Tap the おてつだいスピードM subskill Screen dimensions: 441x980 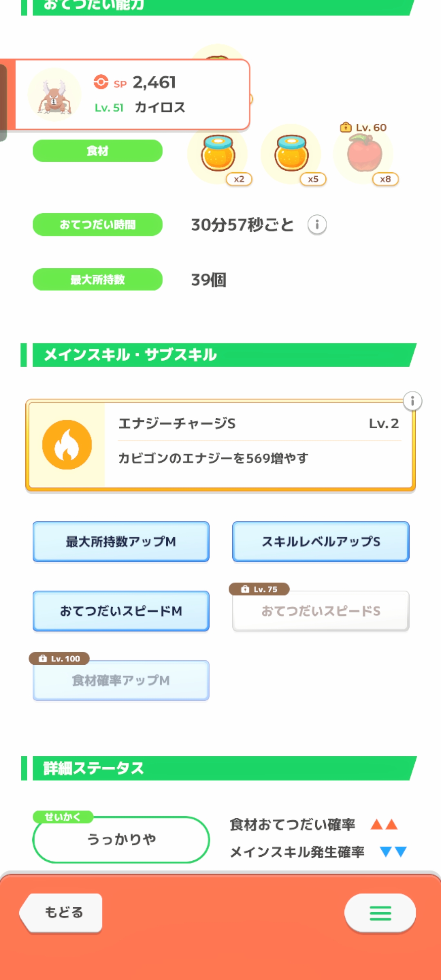(121, 611)
